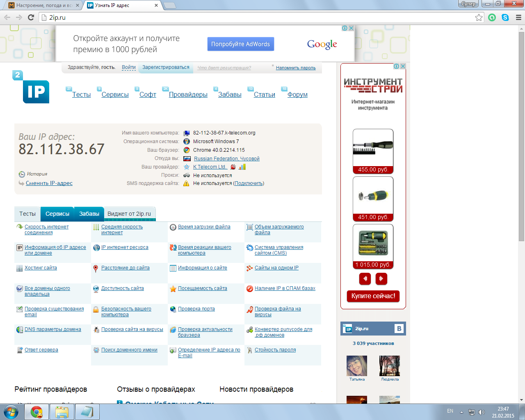Open the Провайдеры navigation menu item
Screen dimensions: 525x420
pyautogui.click(x=188, y=94)
